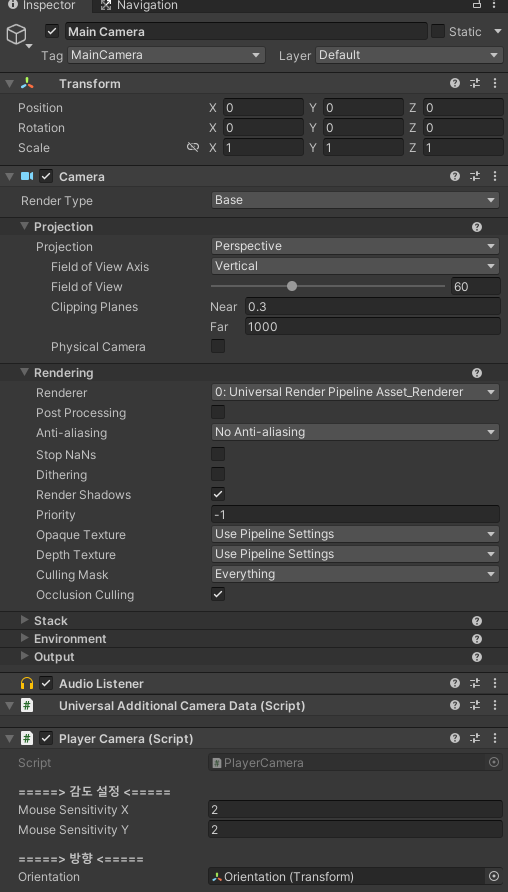Open Player Camera script three-dot menu
The height and width of the screenshot is (892, 508).
click(494, 738)
